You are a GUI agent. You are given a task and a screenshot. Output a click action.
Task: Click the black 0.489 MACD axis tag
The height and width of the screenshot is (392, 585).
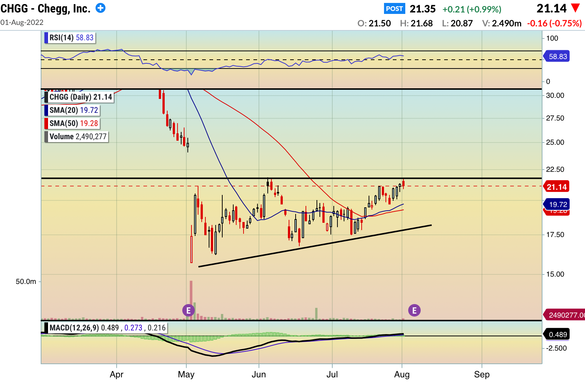[x=557, y=334]
